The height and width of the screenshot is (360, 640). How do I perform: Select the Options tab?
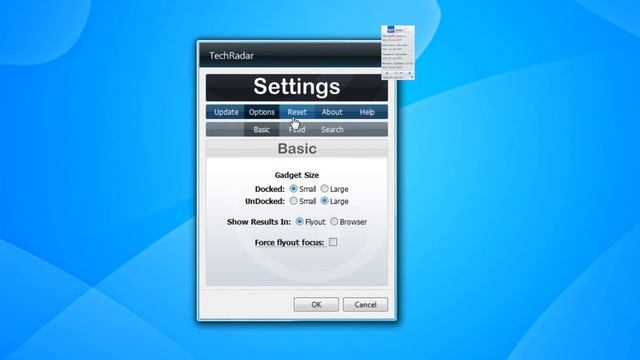tap(262, 112)
